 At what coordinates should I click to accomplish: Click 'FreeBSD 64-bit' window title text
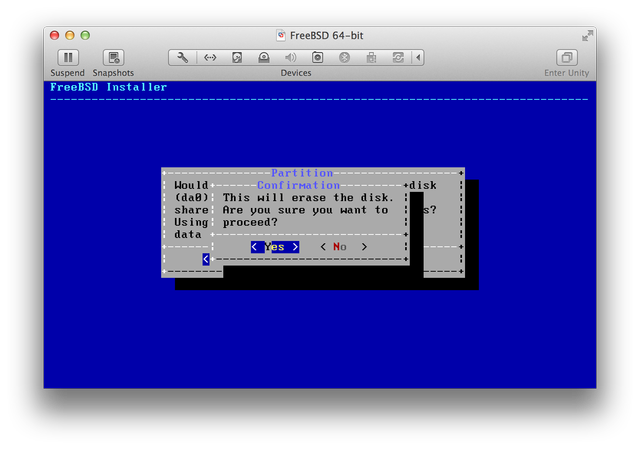[x=327, y=36]
